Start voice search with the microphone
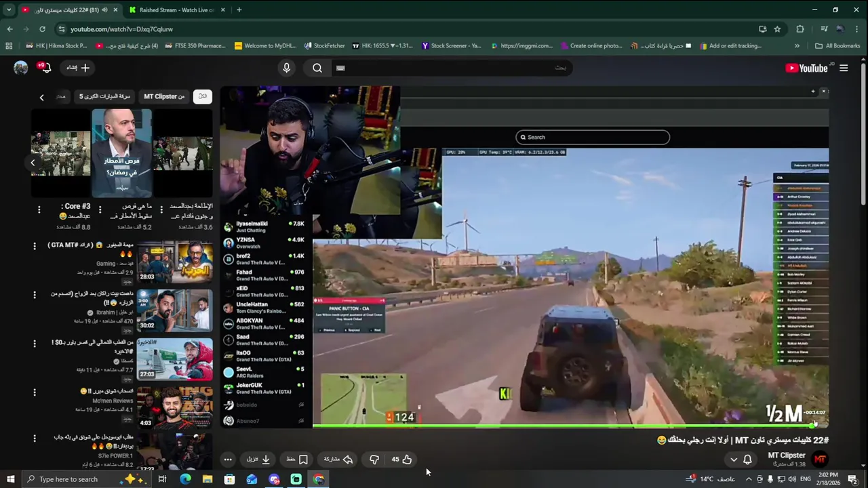This screenshot has height=488, width=868. 286,68
